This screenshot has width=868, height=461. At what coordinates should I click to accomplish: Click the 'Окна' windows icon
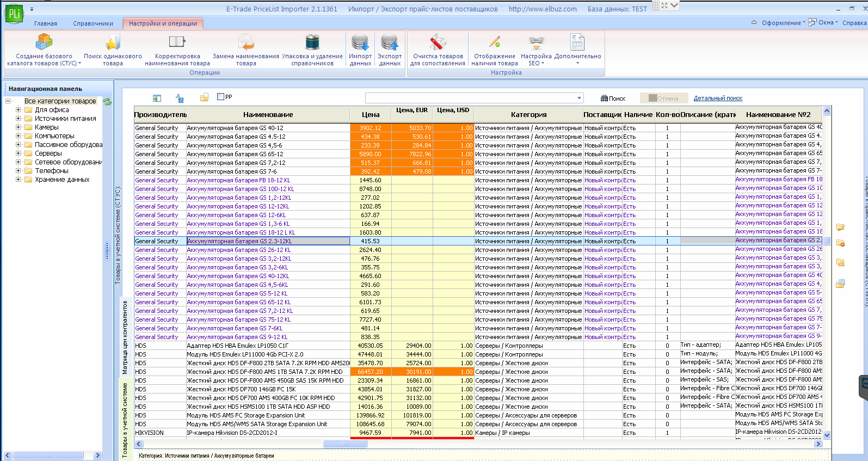(x=812, y=22)
